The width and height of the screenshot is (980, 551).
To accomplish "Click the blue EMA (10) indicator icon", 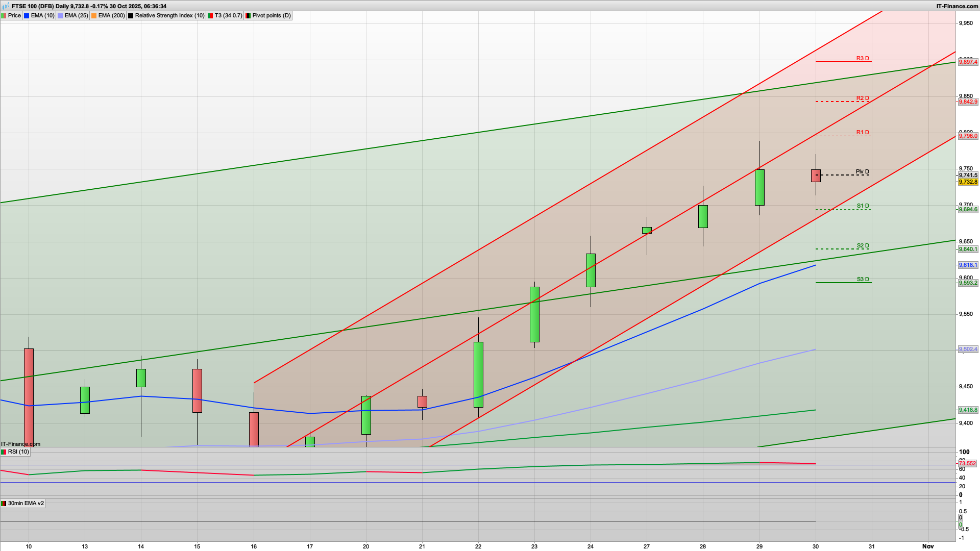I will coord(27,15).
